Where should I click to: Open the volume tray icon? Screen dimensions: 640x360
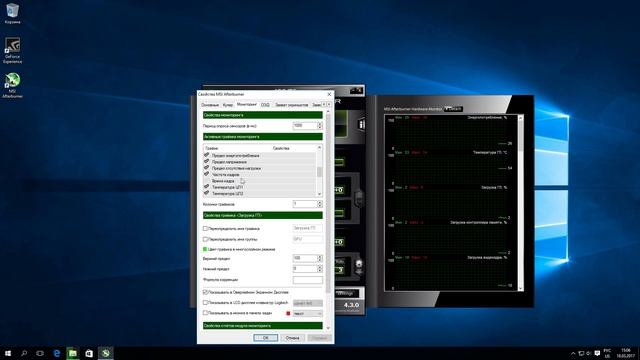tap(589, 353)
